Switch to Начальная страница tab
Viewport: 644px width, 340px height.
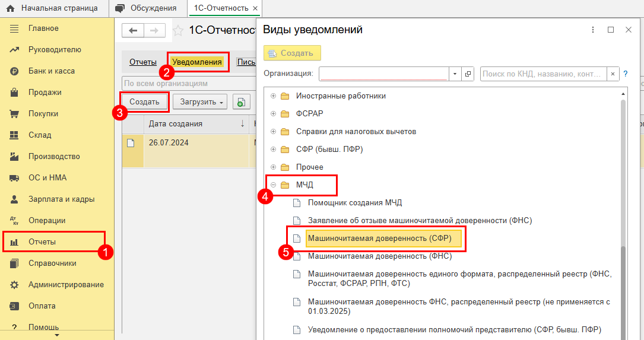tap(53, 8)
